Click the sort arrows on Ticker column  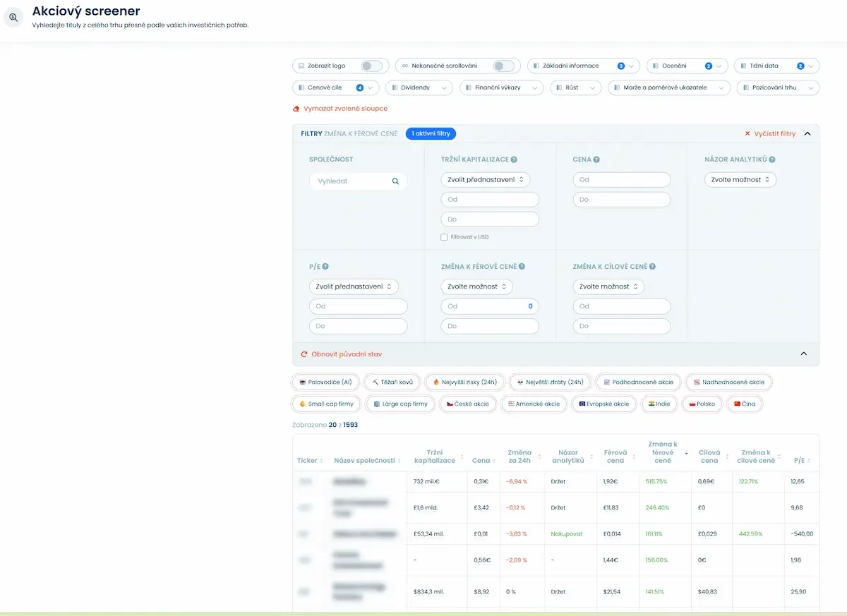321,461
